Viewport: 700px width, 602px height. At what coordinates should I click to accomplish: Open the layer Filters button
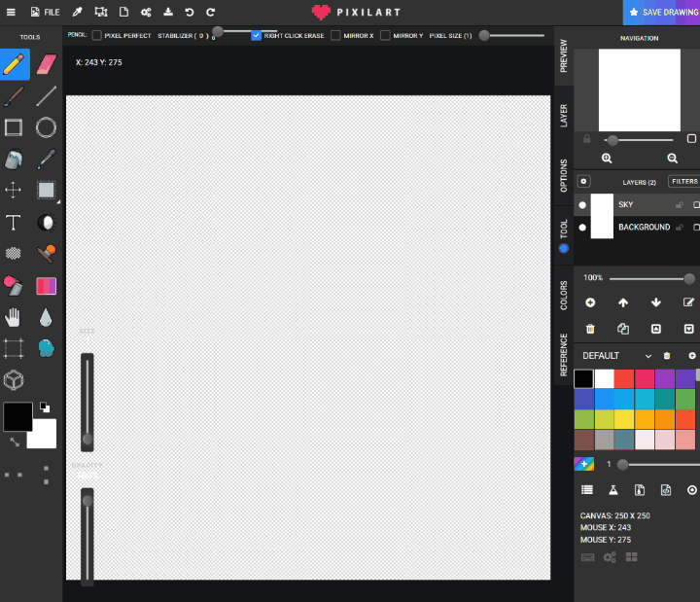point(683,181)
